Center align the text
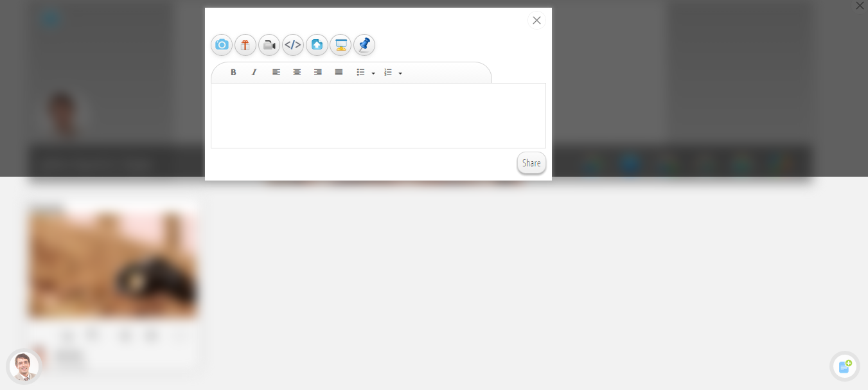Viewport: 868px width, 390px height. pyautogui.click(x=297, y=73)
